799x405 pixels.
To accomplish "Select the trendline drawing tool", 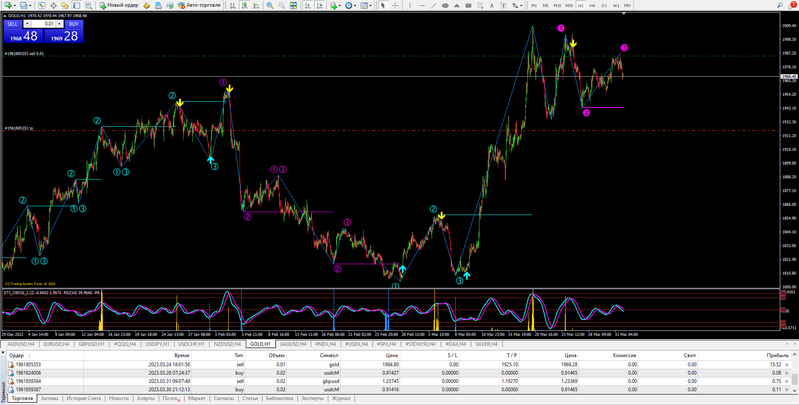I will coord(434,6).
